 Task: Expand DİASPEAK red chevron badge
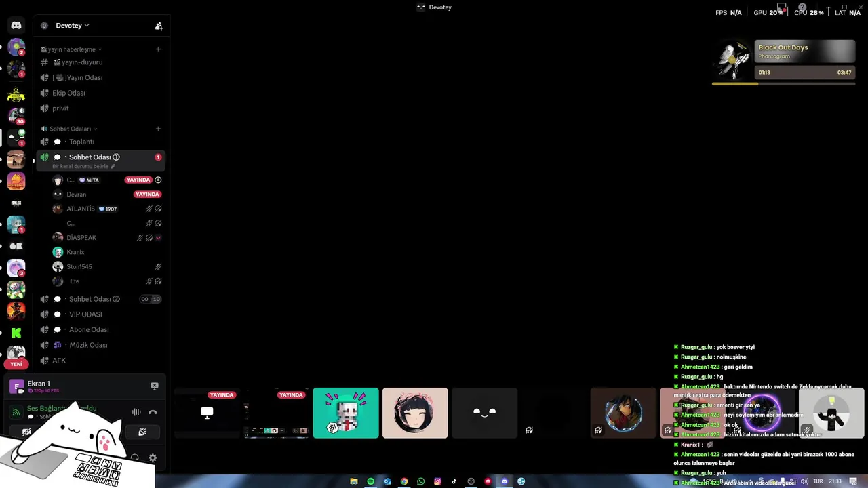pyautogui.click(x=158, y=238)
